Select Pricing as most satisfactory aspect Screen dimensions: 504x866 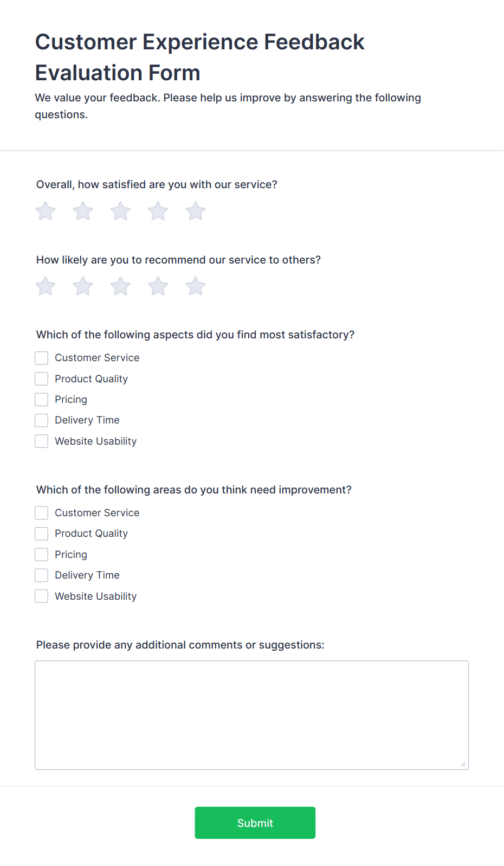click(x=42, y=400)
